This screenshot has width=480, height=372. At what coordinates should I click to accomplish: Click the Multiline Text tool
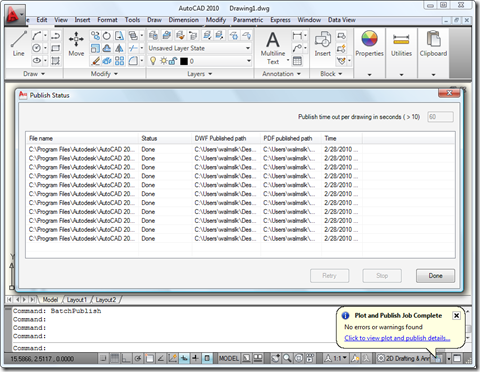(x=273, y=47)
